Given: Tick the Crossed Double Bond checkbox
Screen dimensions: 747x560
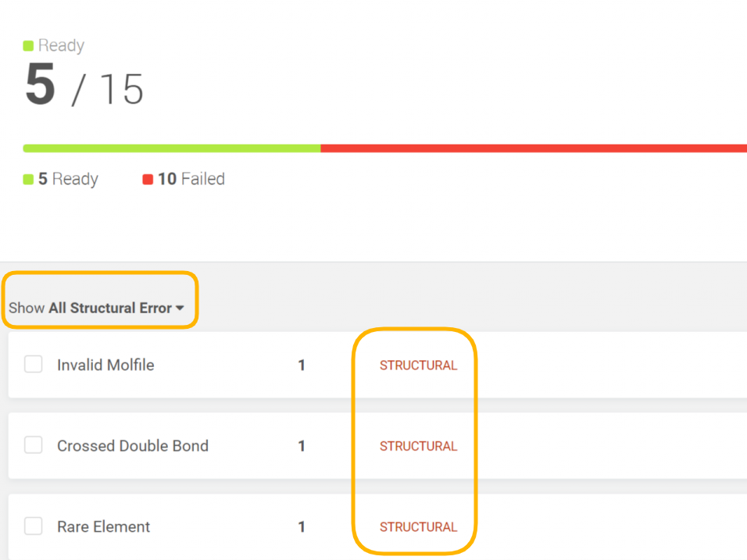Looking at the screenshot, I should click(33, 445).
